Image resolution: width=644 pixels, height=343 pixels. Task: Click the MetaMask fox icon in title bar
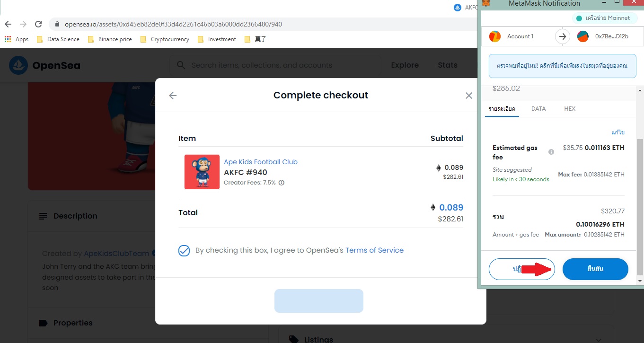coord(486,3)
